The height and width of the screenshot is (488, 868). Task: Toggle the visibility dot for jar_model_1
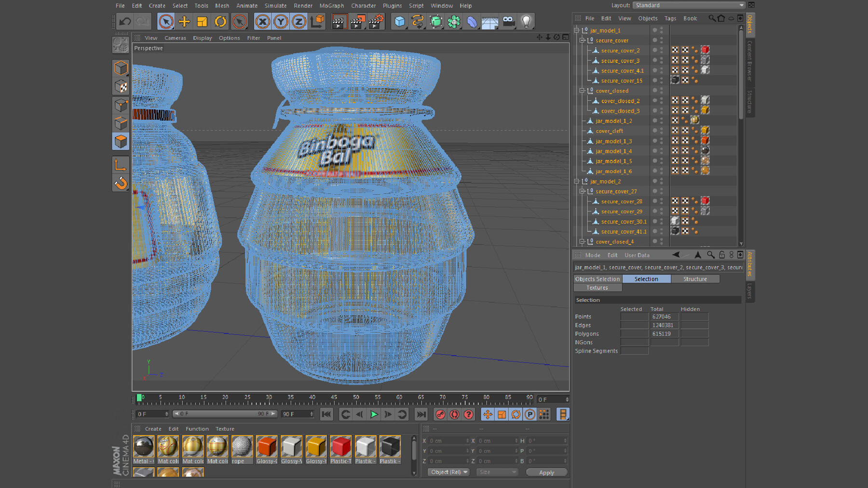tap(654, 30)
